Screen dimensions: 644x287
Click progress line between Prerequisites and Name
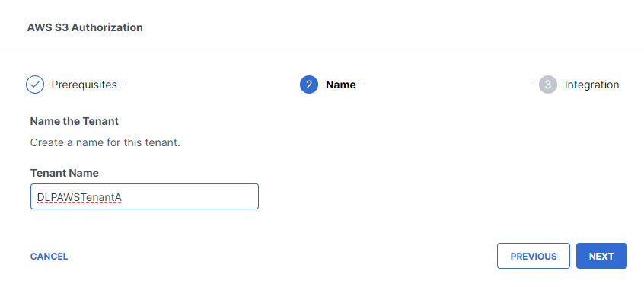click(209, 85)
